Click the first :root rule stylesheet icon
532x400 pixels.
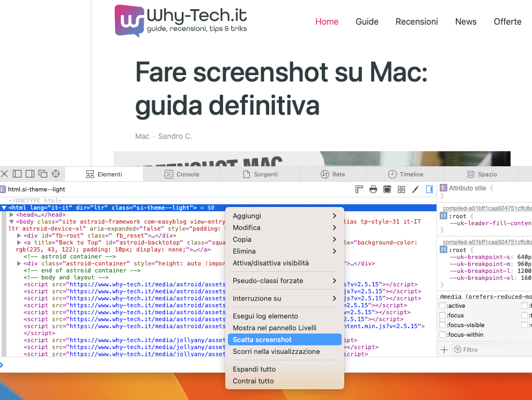tap(443, 216)
